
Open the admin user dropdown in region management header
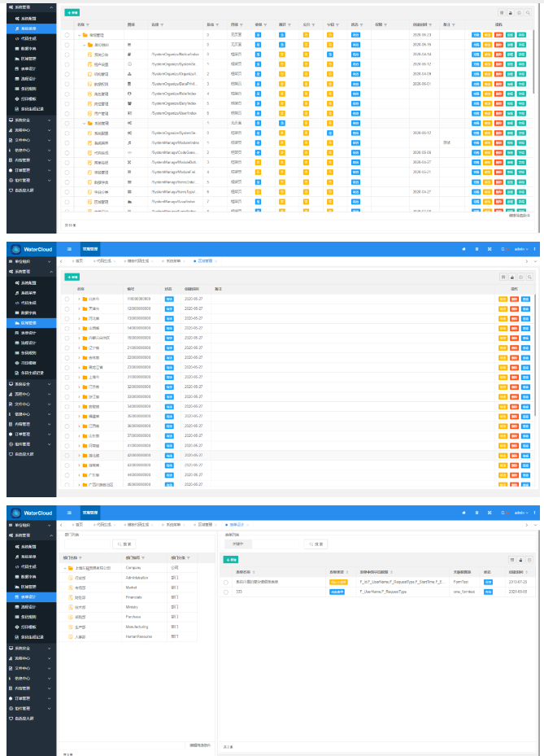coord(521,249)
